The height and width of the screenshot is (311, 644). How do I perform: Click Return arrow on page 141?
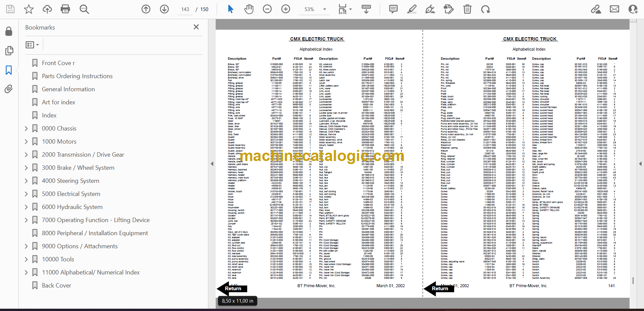(x=439, y=289)
